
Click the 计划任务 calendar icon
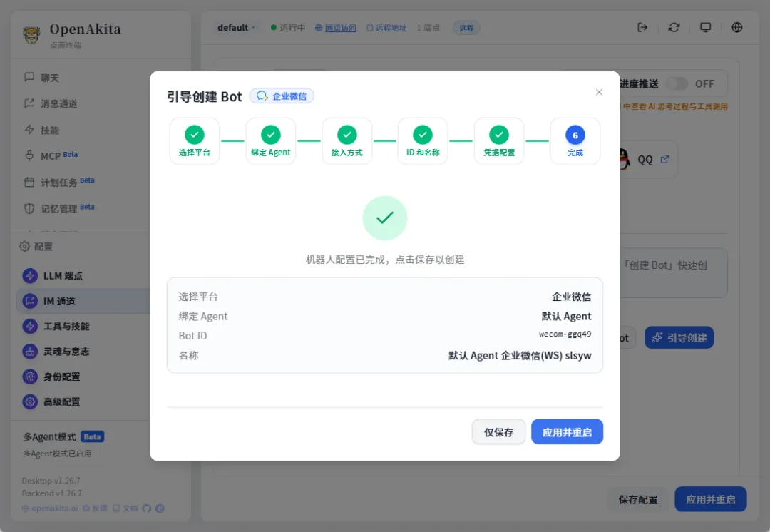[x=29, y=183]
